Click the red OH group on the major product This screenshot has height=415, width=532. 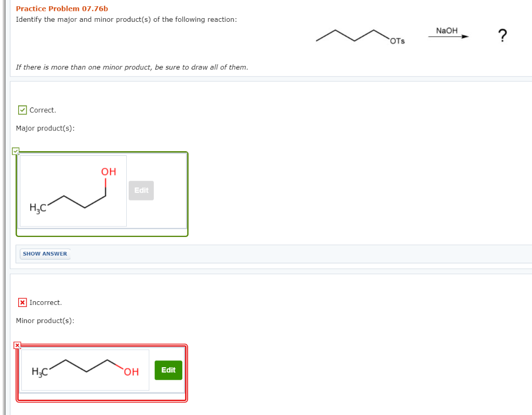pos(107,171)
